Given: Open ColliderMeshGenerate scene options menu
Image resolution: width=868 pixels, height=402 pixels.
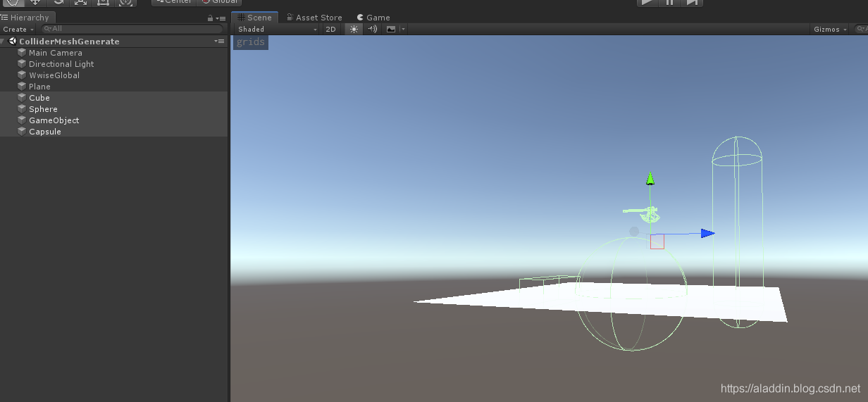Looking at the screenshot, I should [219, 42].
